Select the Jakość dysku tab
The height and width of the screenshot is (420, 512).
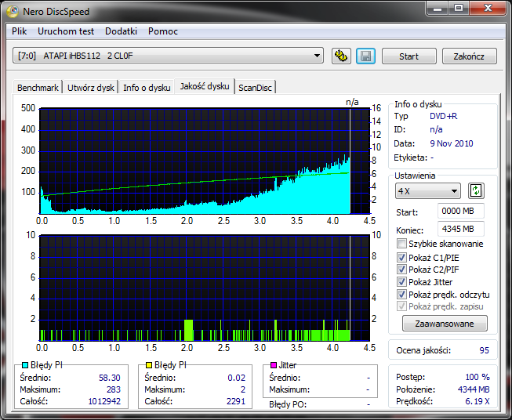point(205,86)
